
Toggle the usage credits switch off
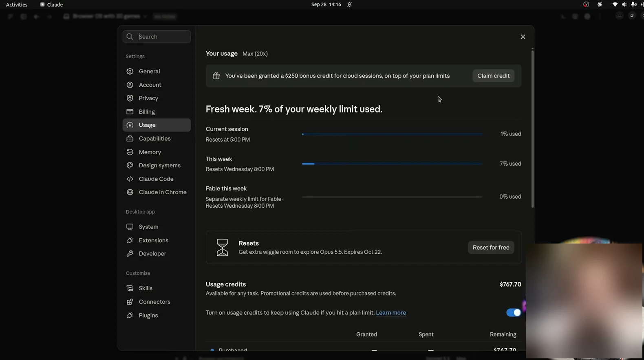(514, 313)
